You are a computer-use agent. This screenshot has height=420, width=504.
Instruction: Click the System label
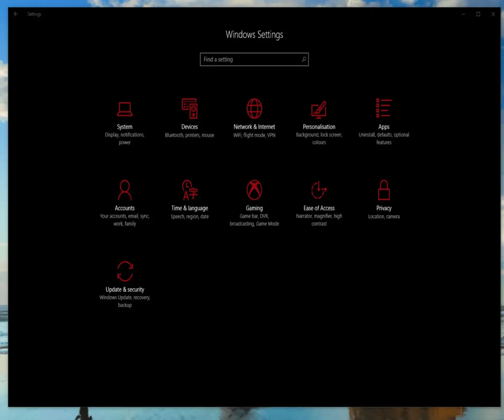[125, 127]
